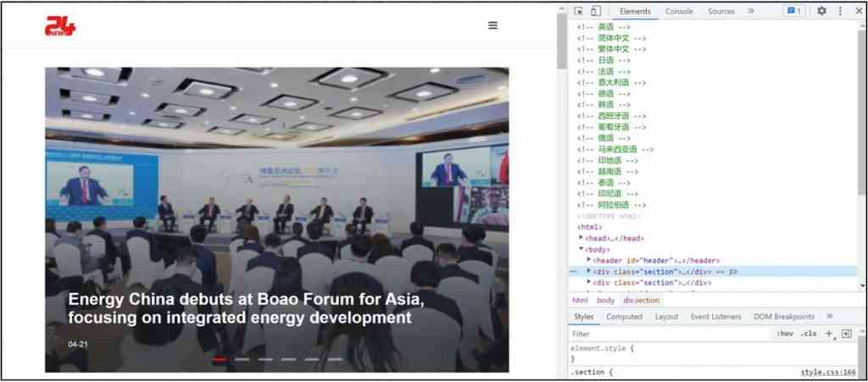Open DevTools settings gear
This screenshot has height=382, width=868.
coord(821,11)
